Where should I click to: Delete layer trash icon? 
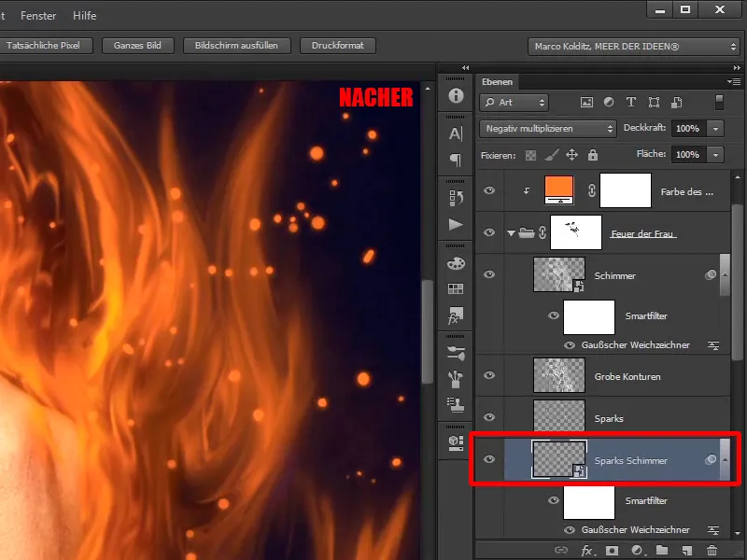712,551
